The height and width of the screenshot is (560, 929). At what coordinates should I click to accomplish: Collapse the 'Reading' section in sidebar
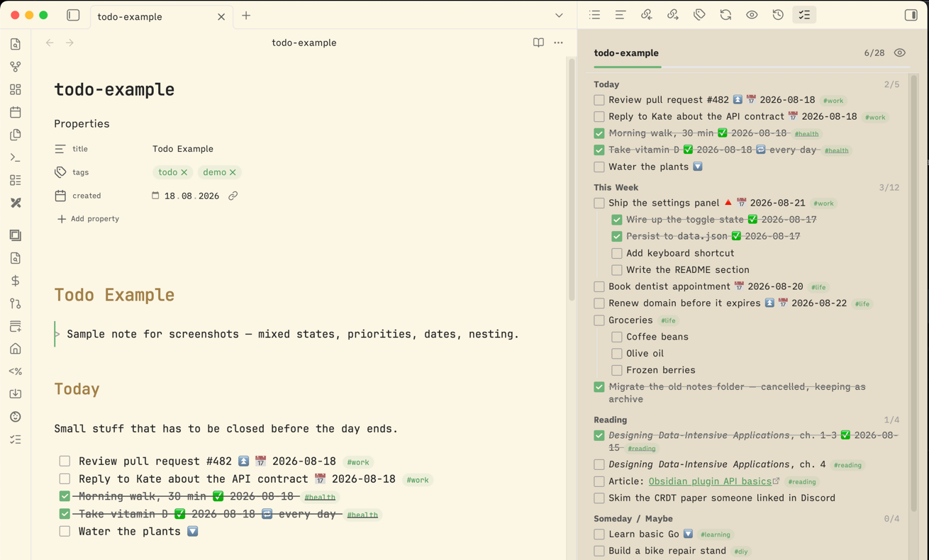(610, 420)
